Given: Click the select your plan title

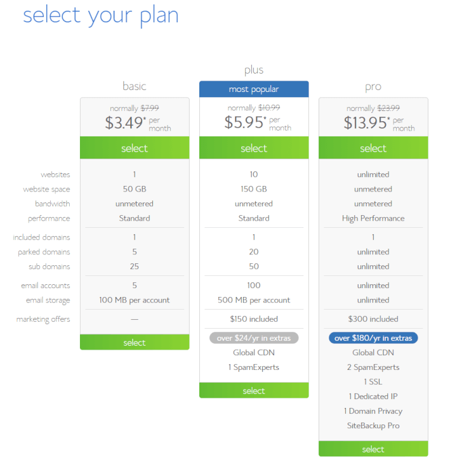Looking at the screenshot, I should pos(101,16).
